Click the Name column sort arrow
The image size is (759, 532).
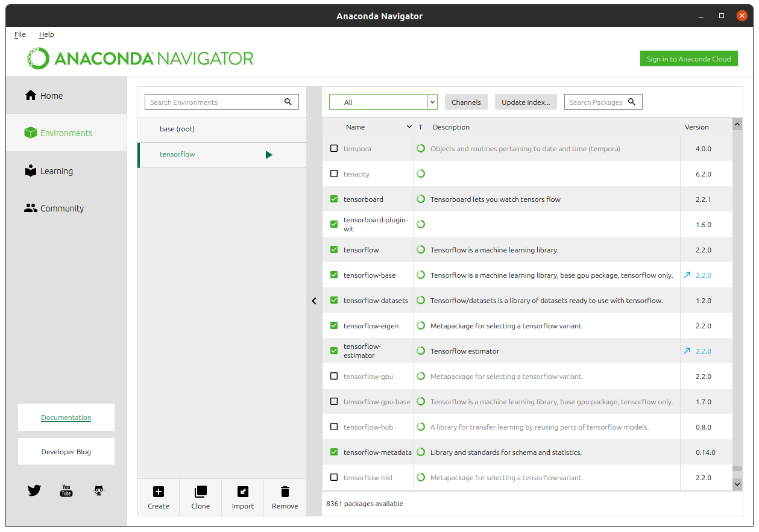tap(410, 127)
